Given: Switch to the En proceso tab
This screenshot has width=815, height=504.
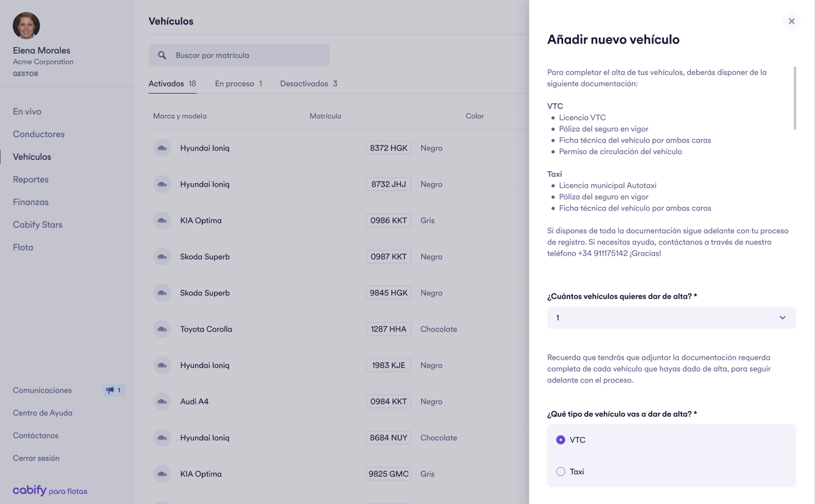Looking at the screenshot, I should click(239, 84).
